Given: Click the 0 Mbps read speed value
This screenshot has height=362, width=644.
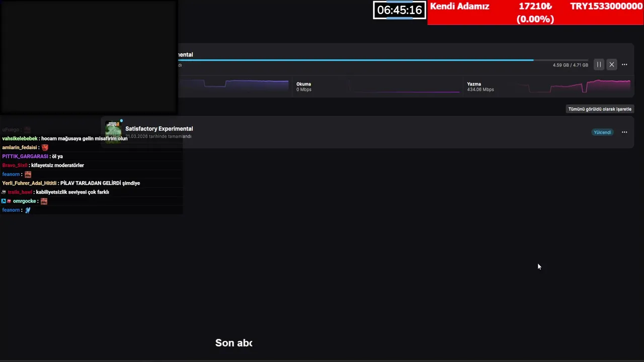Looking at the screenshot, I should (x=304, y=89).
